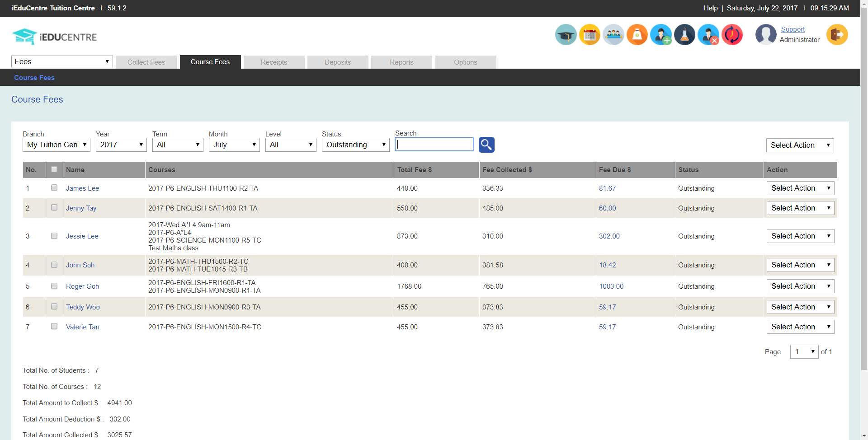Click the remove person icon

point(708,35)
